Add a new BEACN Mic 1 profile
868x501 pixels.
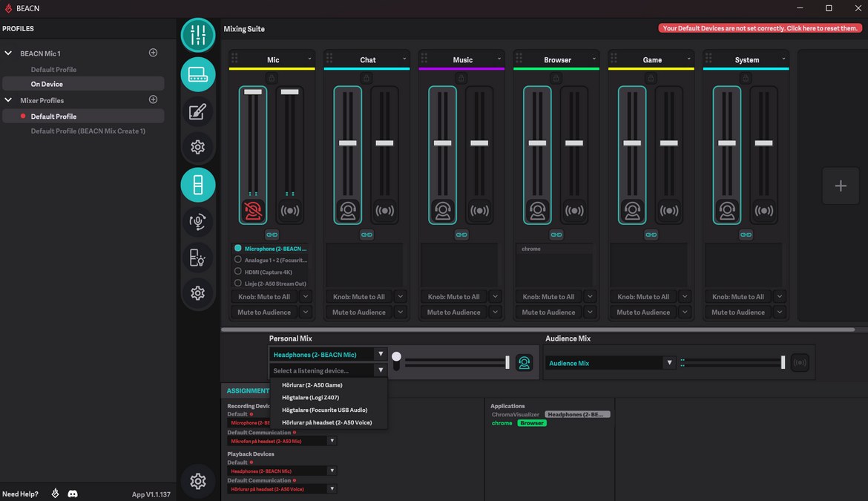[154, 53]
